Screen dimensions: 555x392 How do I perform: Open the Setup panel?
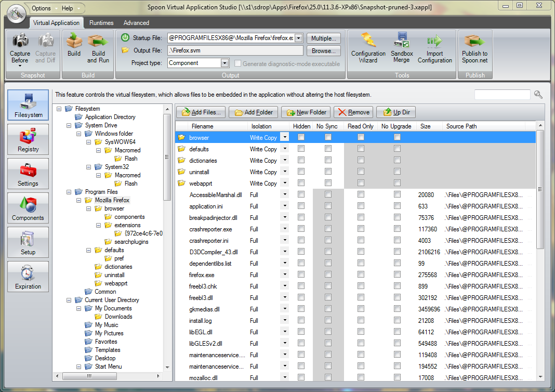[x=28, y=242]
